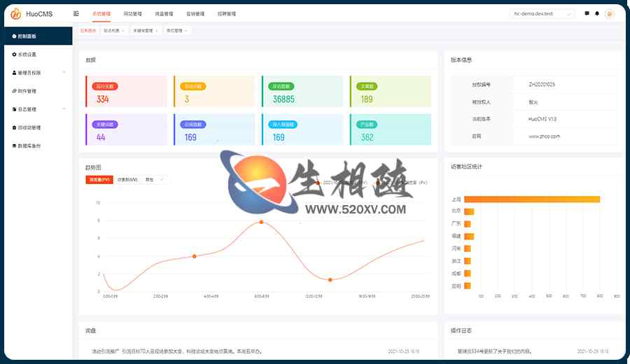
Task: Select the 系统管理 top navigation tab
Action: [x=101, y=14]
